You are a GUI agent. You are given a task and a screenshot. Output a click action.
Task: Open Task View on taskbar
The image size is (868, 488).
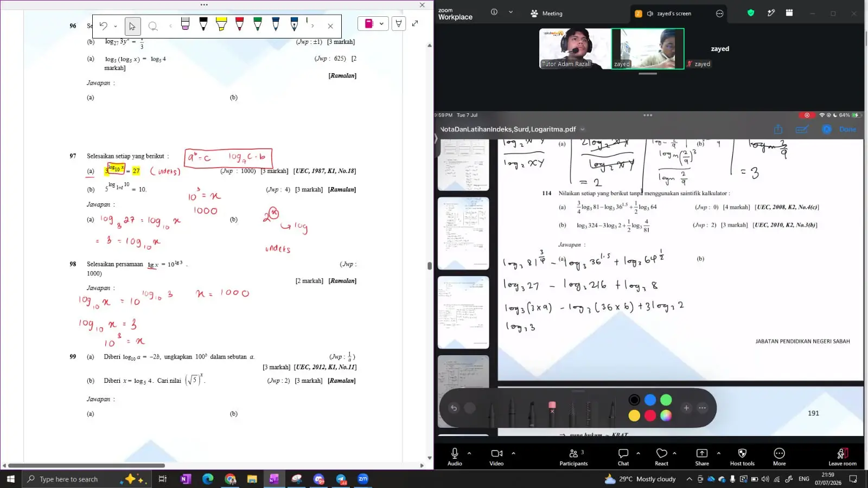coord(162,479)
